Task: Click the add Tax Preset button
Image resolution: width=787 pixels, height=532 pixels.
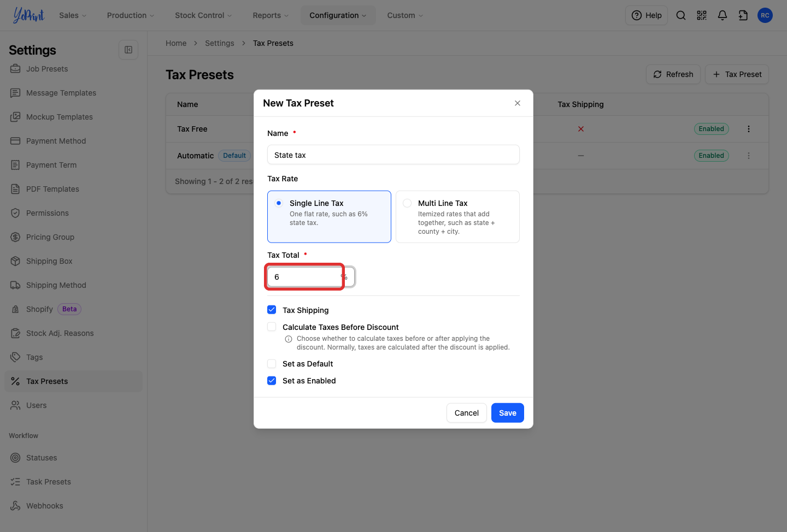Action: tap(737, 74)
